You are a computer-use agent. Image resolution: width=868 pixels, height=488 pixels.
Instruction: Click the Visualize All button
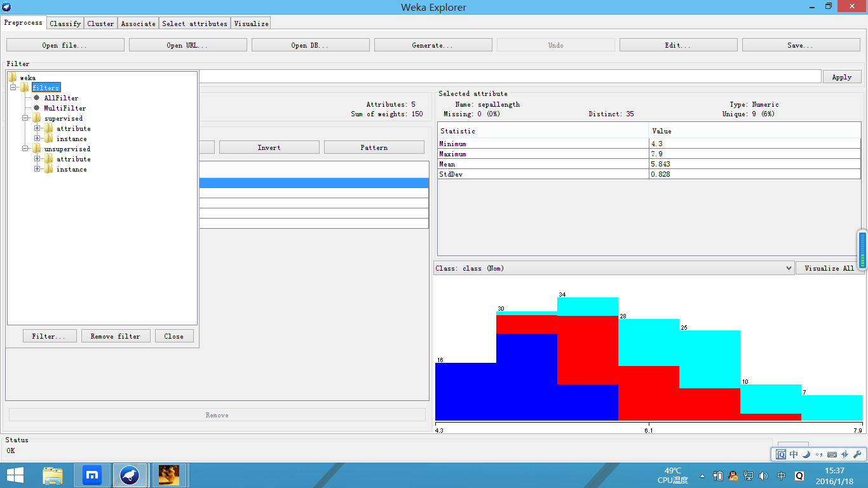pyautogui.click(x=829, y=268)
